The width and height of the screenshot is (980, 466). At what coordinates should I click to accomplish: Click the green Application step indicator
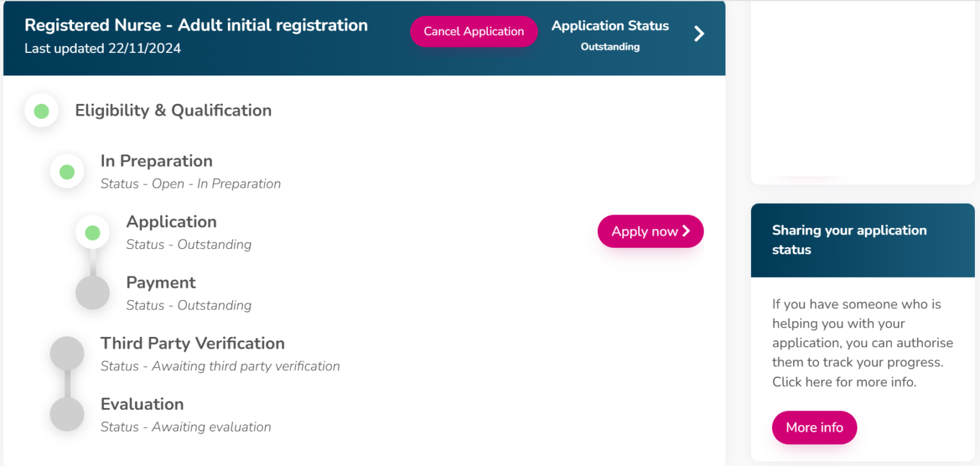click(x=93, y=232)
